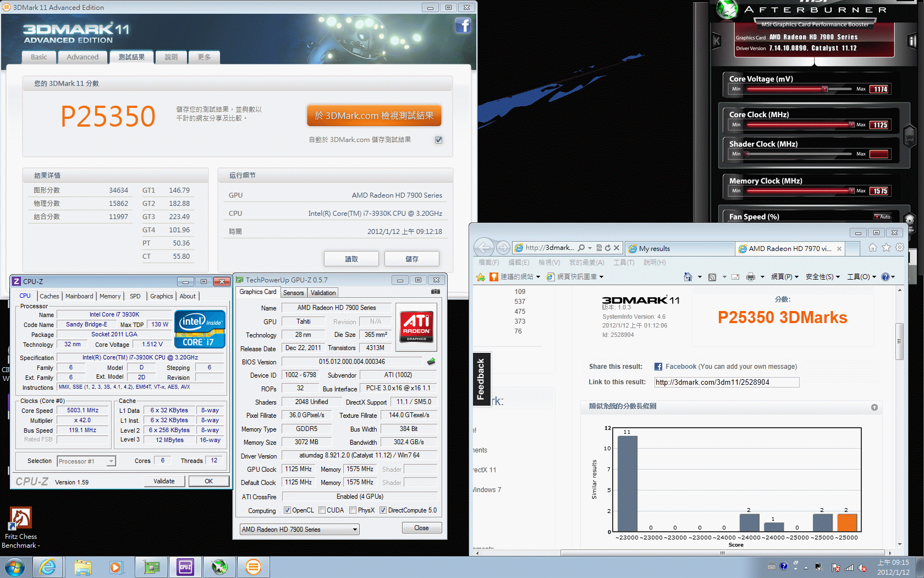Screen dimensions: 924x578
Task: Stop loading page in Internet Explorer address bar
Action: point(617,248)
